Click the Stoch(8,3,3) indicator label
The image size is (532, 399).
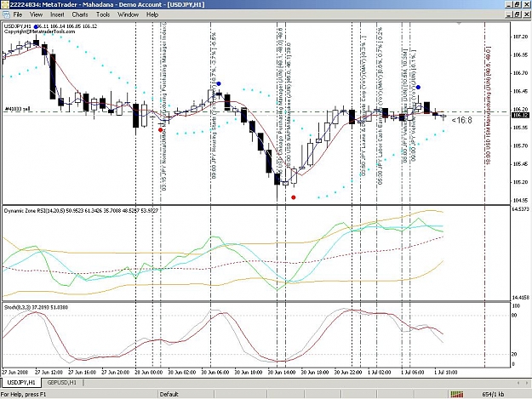[x=36, y=307]
